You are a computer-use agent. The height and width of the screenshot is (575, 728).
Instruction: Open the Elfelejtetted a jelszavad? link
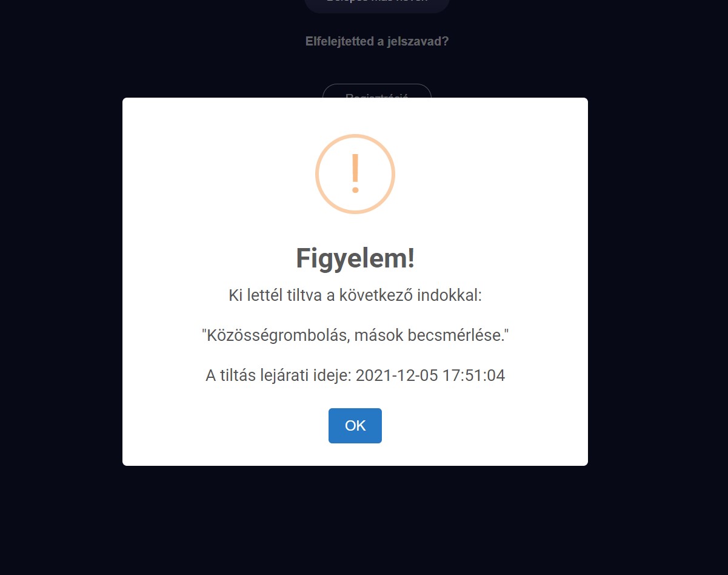coord(377,42)
